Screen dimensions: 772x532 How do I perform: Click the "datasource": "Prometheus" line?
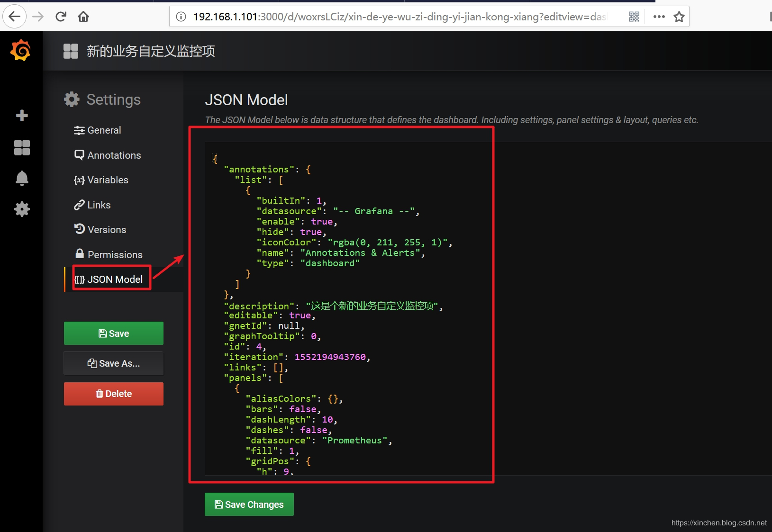[x=319, y=440]
